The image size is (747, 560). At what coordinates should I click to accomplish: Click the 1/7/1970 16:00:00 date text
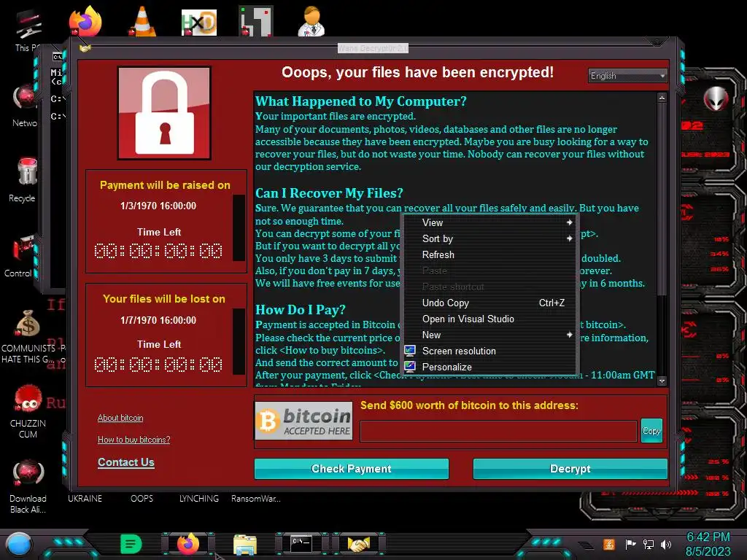[158, 320]
